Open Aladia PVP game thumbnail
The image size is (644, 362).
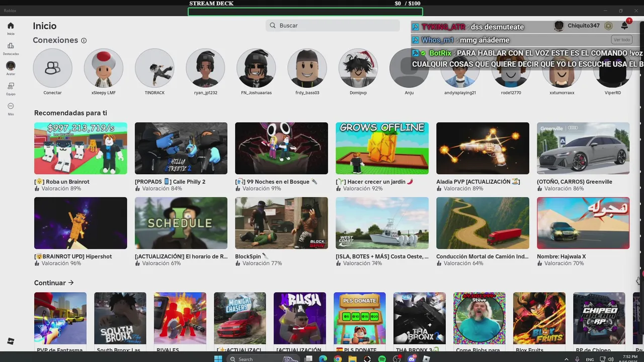482,148
